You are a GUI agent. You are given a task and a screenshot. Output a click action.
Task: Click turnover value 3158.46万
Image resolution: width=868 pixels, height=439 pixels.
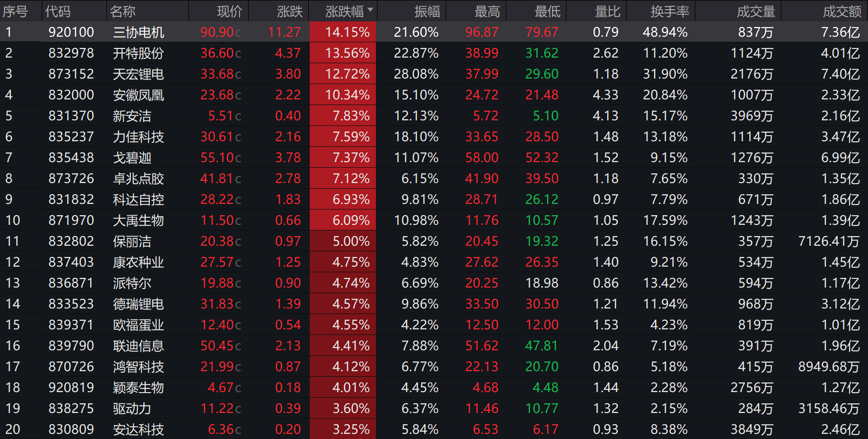pos(829,408)
